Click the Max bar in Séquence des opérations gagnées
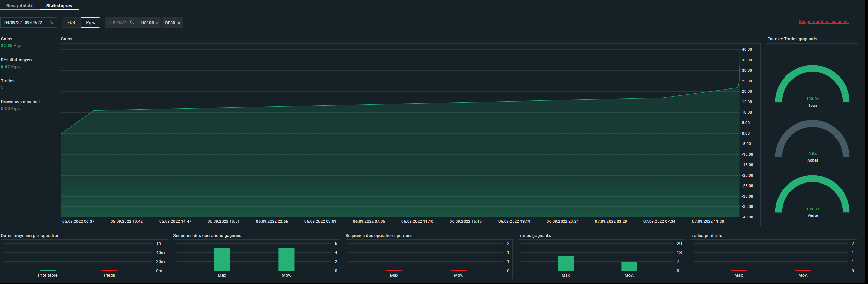 [222, 259]
